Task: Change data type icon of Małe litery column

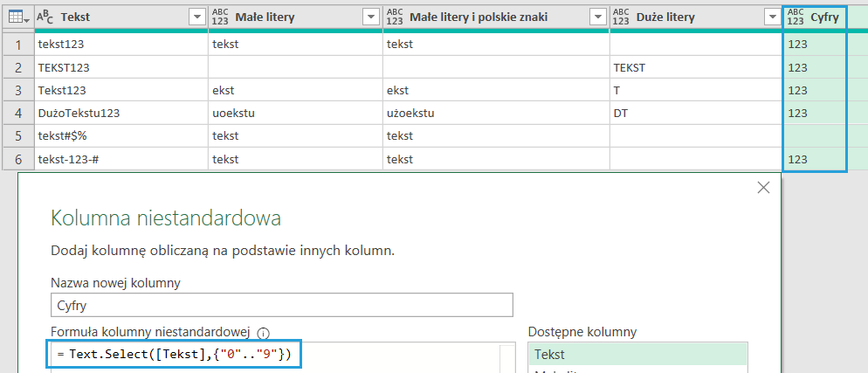Action: point(220,17)
